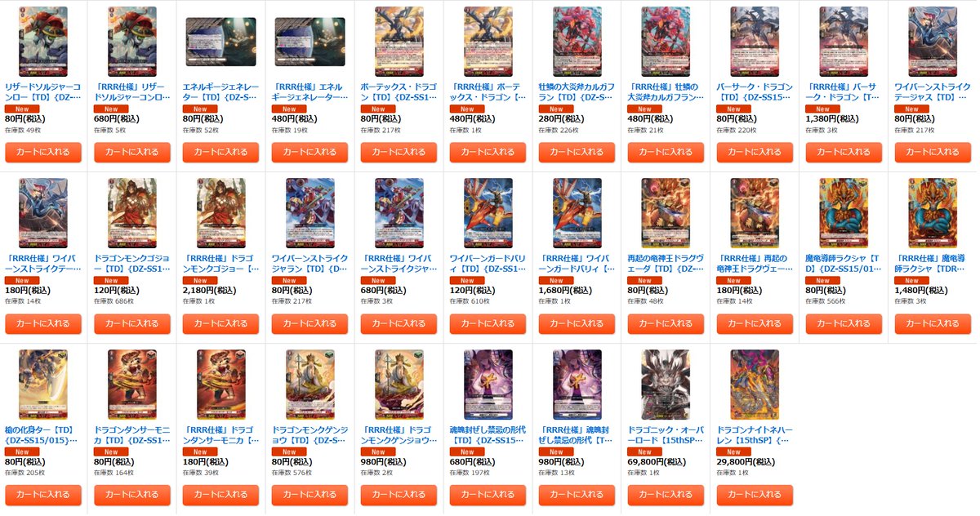This screenshot has height=516, width=980.
Task: Open the 80円 バーサーク・ドラゴン card thumbnail
Action: [755, 42]
